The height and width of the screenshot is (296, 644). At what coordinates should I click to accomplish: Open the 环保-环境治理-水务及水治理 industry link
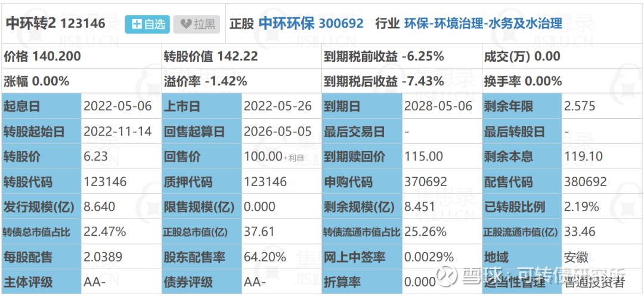tap(483, 23)
